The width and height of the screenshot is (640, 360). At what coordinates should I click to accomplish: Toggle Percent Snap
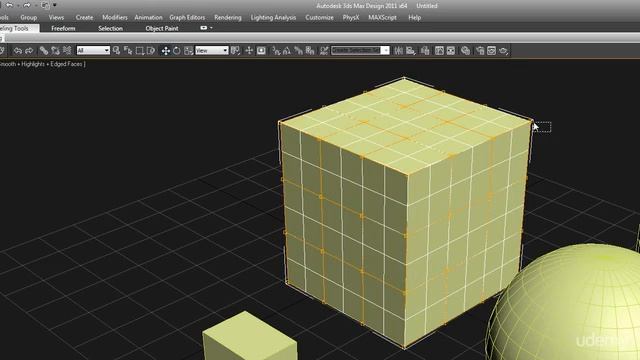(x=298, y=51)
